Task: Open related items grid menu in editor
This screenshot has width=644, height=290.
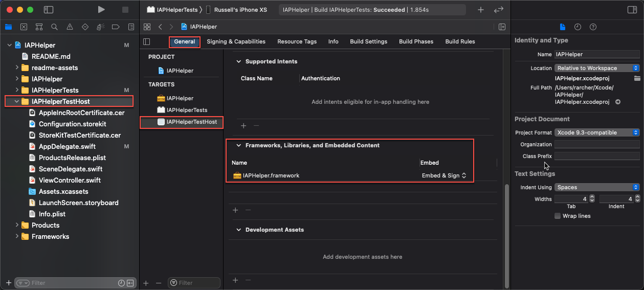Action: 147,27
